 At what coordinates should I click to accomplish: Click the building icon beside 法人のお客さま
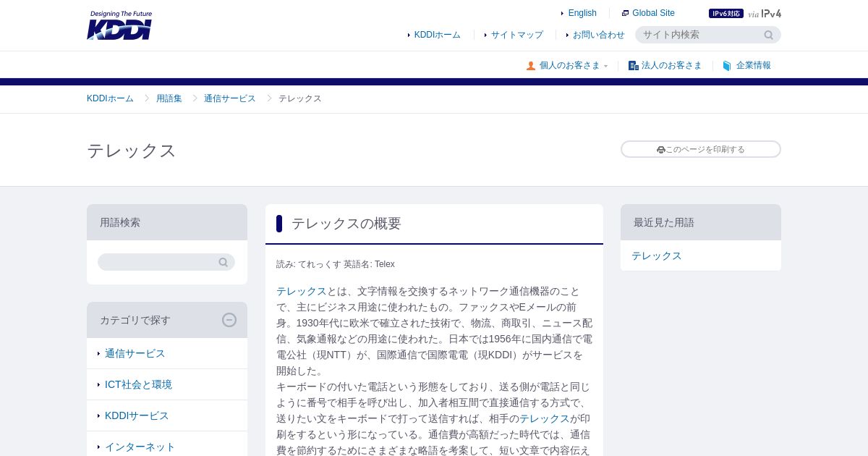point(634,65)
